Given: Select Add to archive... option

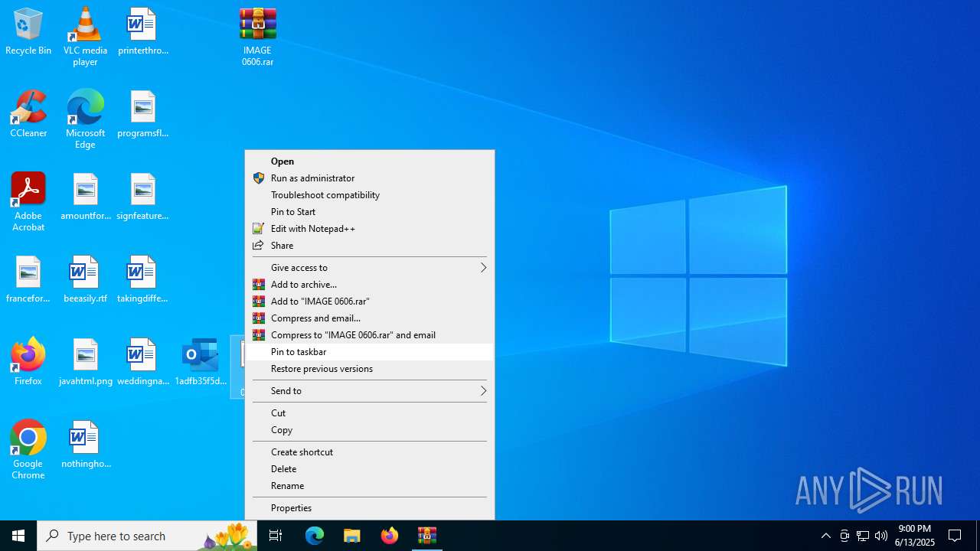Looking at the screenshot, I should pos(370,285).
